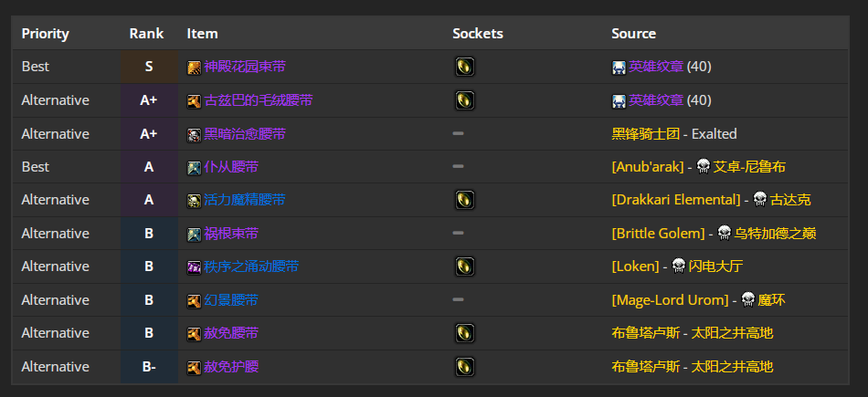The height and width of the screenshot is (397, 868).
Task: Click the socket gem for 活力魔精腰带
Action: coord(464,200)
